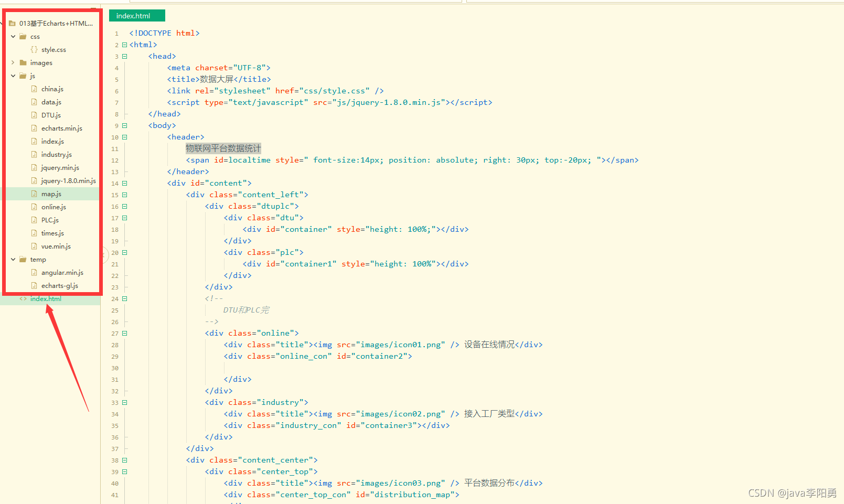Click the file icon beside jquery-1.8.0.min.js
The image size is (844, 504).
coord(34,181)
